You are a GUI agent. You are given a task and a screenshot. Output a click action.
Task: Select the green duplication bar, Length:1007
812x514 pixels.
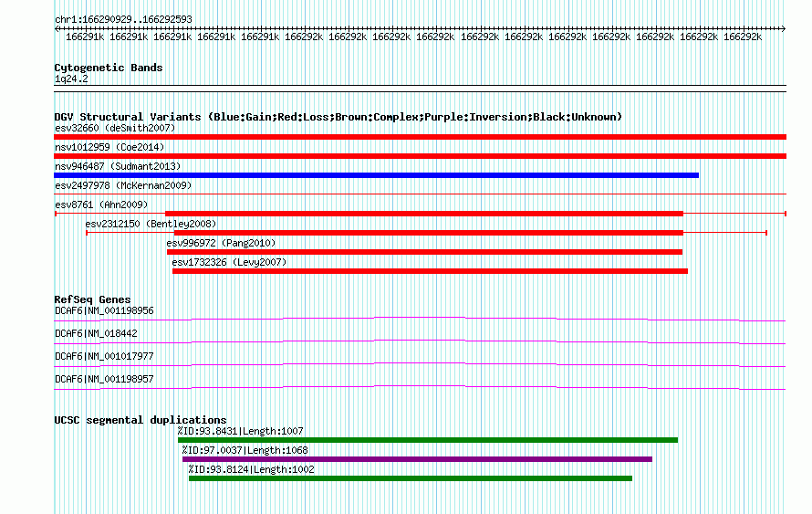click(428, 440)
